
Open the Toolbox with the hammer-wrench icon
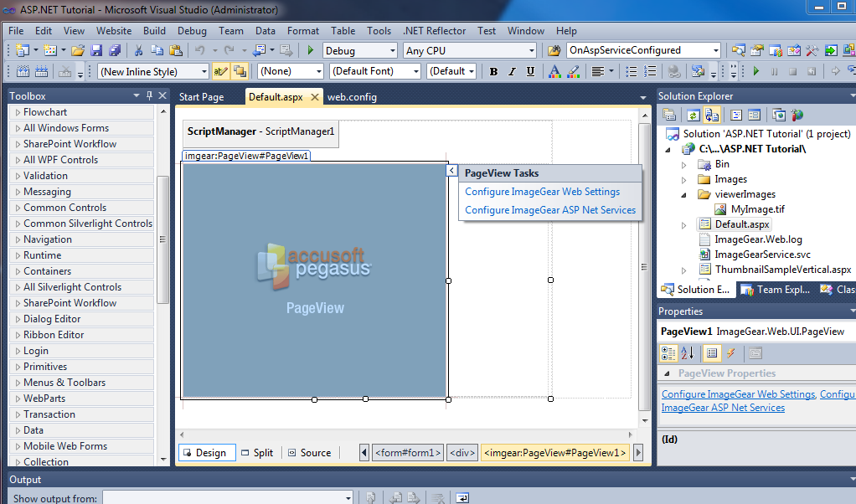812,51
